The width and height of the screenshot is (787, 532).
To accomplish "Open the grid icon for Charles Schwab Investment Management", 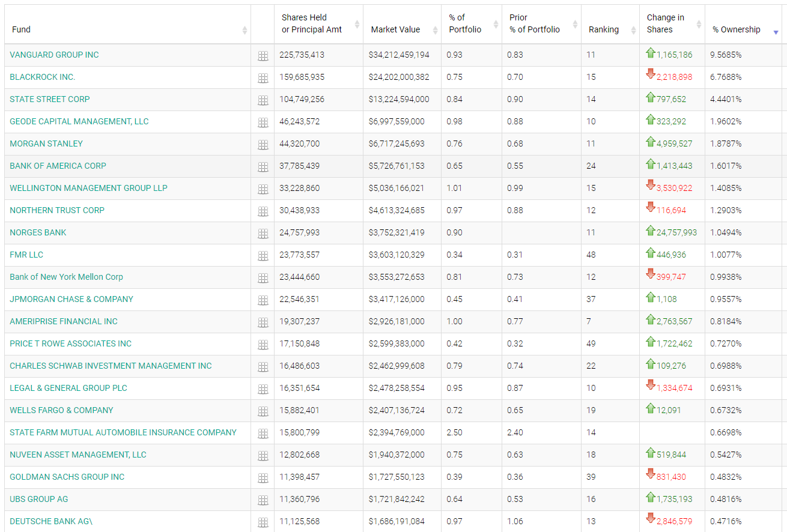I will [263, 367].
